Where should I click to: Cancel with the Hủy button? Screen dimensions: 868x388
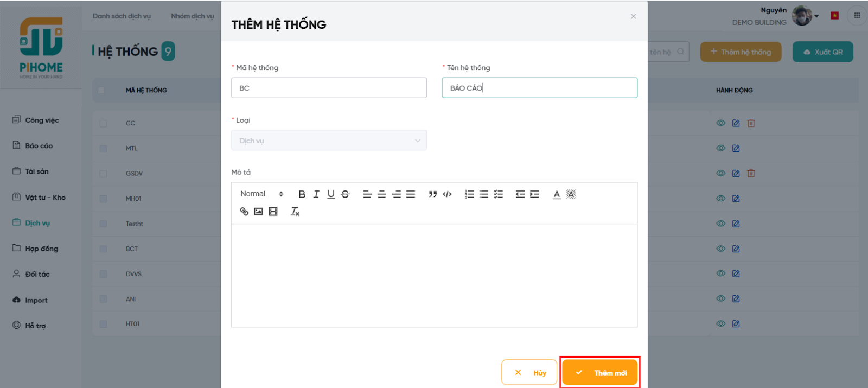[x=529, y=372]
